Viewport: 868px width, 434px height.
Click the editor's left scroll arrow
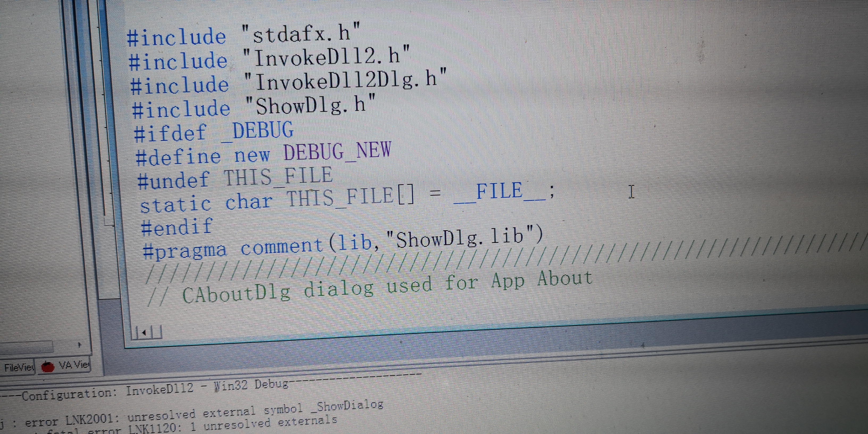pos(144,333)
